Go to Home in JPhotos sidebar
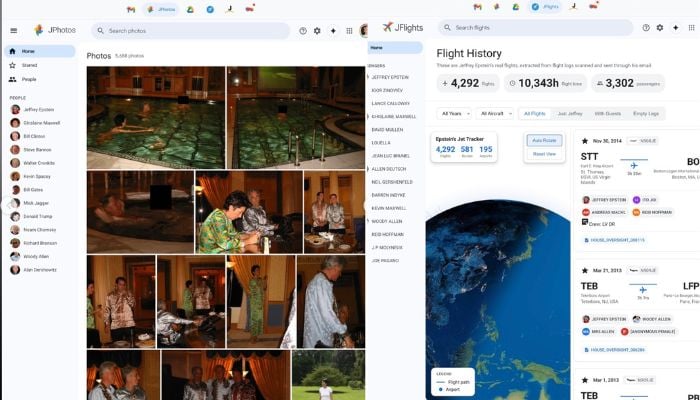This screenshot has height=400, width=700. pyautogui.click(x=40, y=51)
